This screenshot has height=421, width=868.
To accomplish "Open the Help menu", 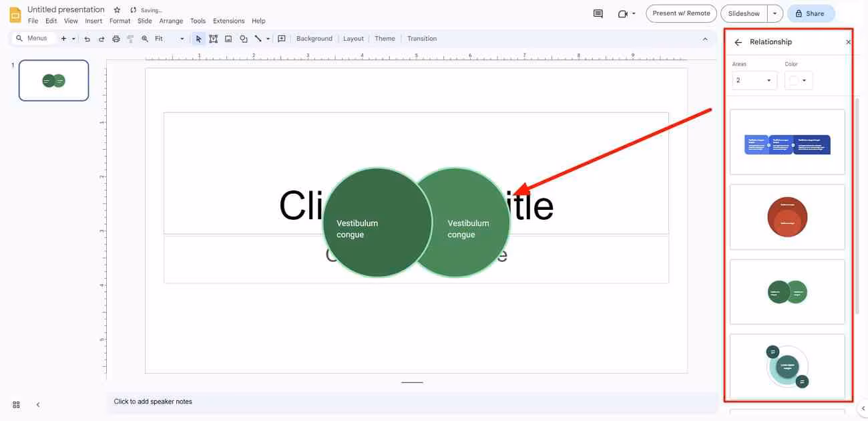I will coord(258,21).
